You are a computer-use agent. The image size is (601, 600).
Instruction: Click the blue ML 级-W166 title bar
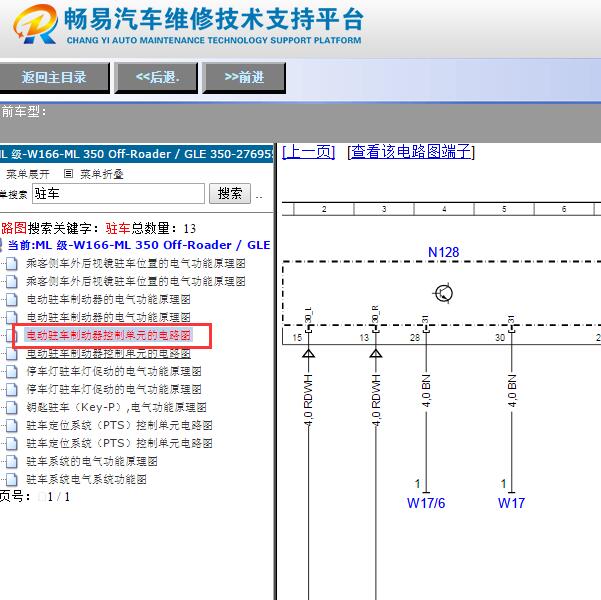[136, 154]
